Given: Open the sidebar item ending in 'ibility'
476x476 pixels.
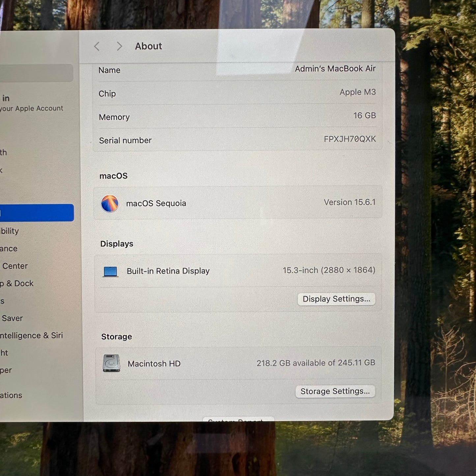Looking at the screenshot, I should pyautogui.click(x=9, y=231).
